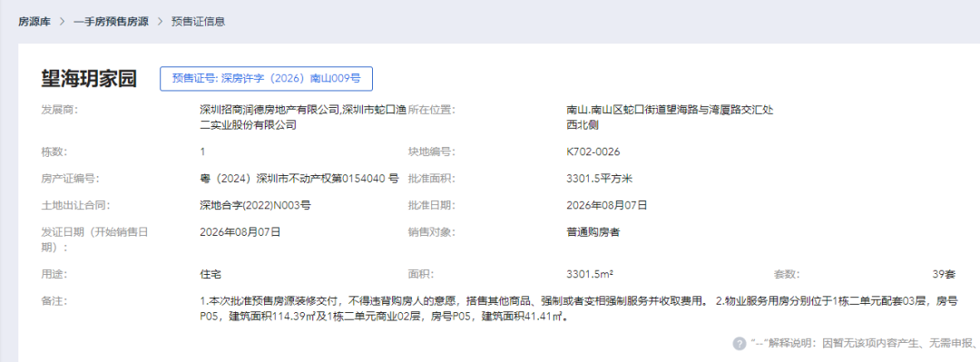Screen dimensions: 980x362
Task: Click certificate number 粤(2024)深圳市不动产权第0154040号
Action: pyautogui.click(x=299, y=179)
